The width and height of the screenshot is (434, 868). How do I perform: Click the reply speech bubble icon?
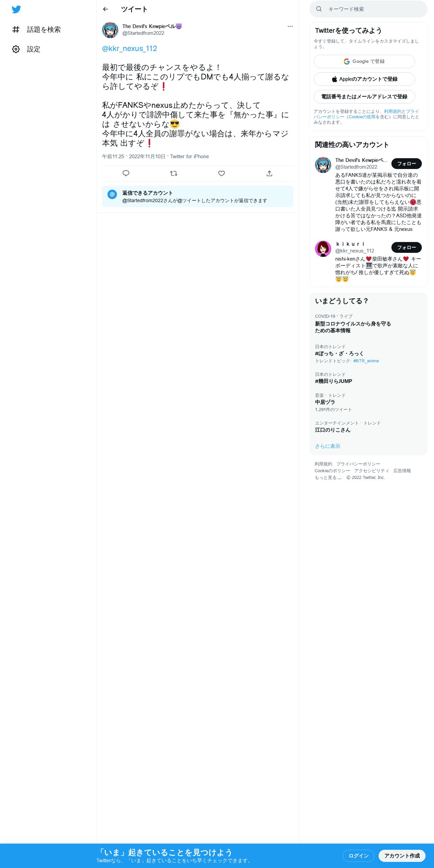click(126, 173)
